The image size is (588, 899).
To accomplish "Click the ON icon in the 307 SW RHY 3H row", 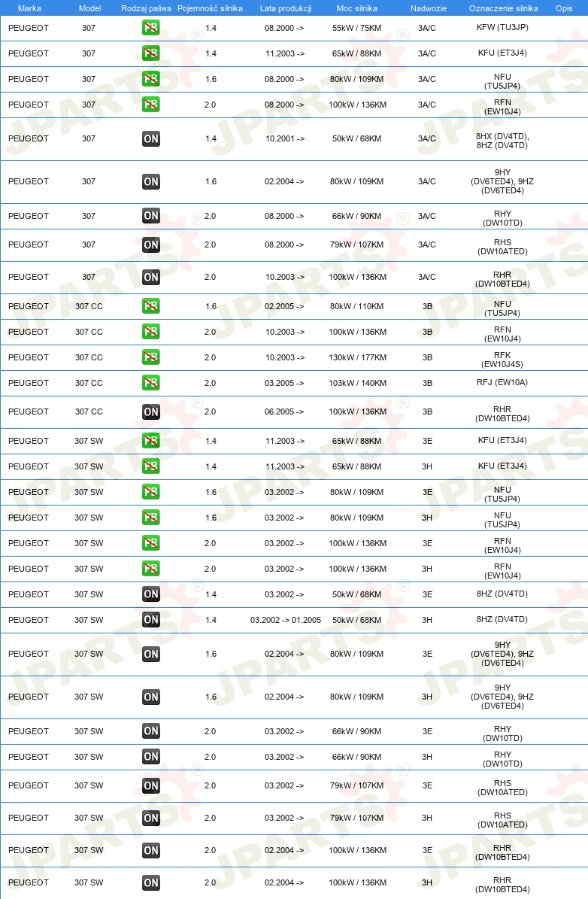I will pyautogui.click(x=150, y=757).
